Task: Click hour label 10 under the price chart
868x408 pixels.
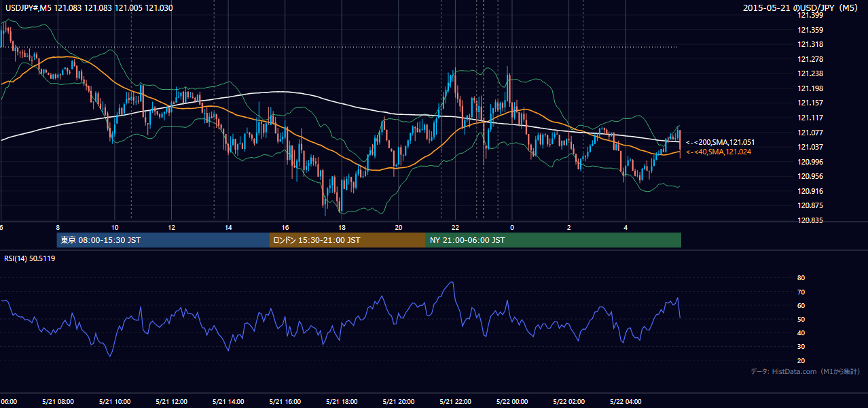Action: [x=115, y=227]
